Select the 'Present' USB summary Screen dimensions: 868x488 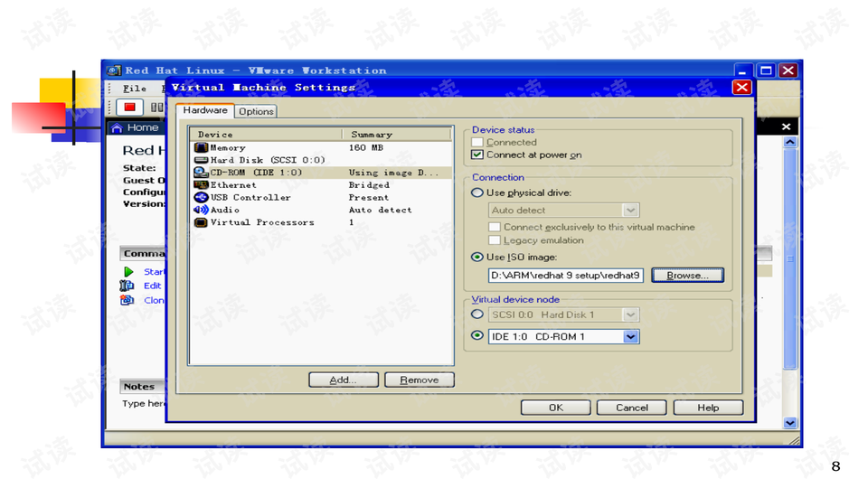coord(369,198)
